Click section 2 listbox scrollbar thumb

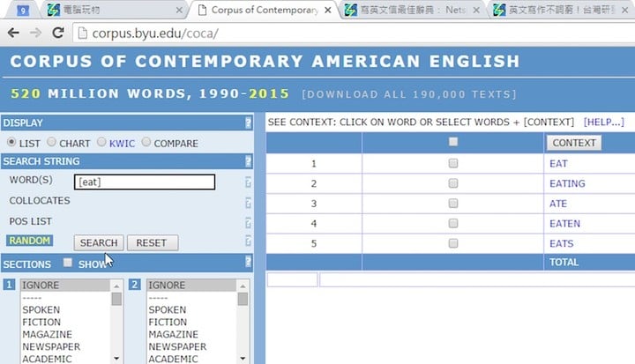[243, 300]
